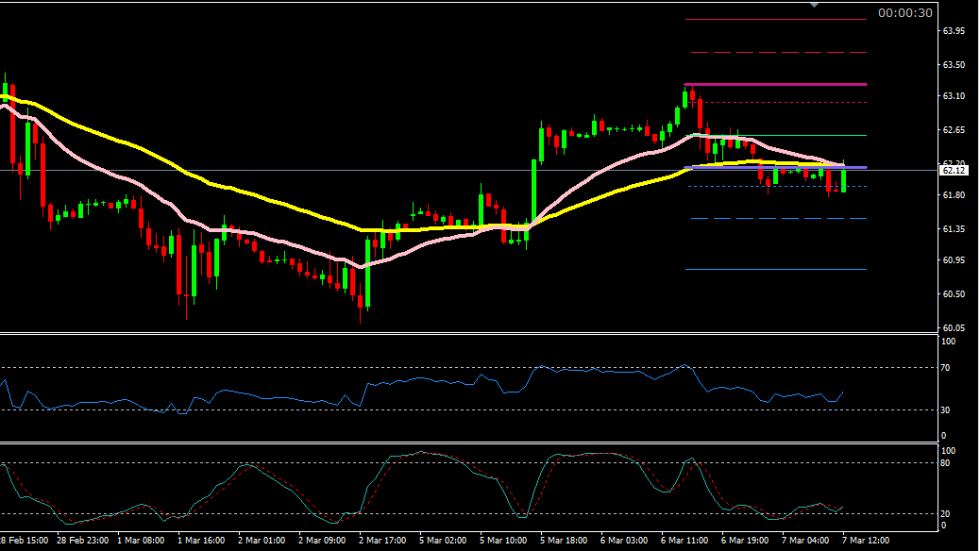Click the RSI level 30 scale label
Screen dimensions: 980x551
946,409
